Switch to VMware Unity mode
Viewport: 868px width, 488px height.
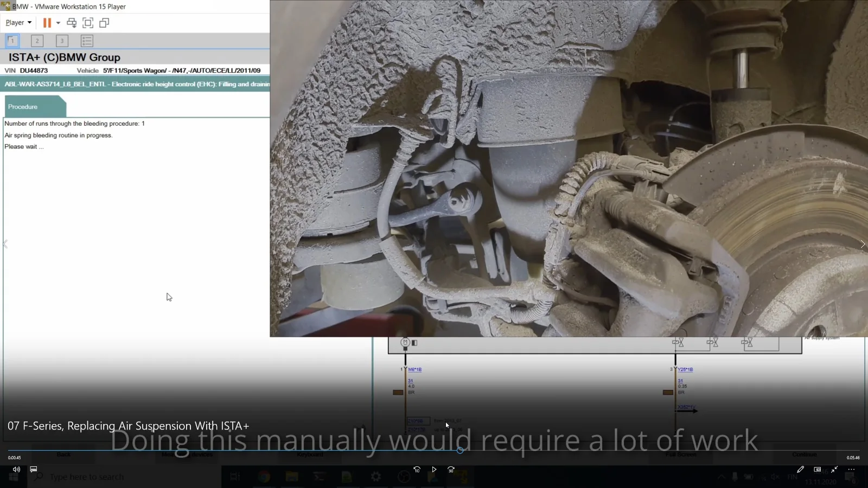point(104,23)
